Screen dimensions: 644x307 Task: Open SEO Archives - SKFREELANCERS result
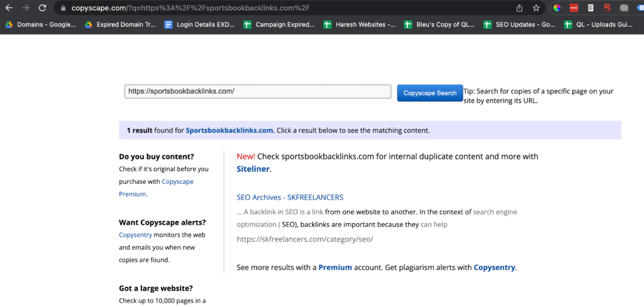pyautogui.click(x=290, y=197)
